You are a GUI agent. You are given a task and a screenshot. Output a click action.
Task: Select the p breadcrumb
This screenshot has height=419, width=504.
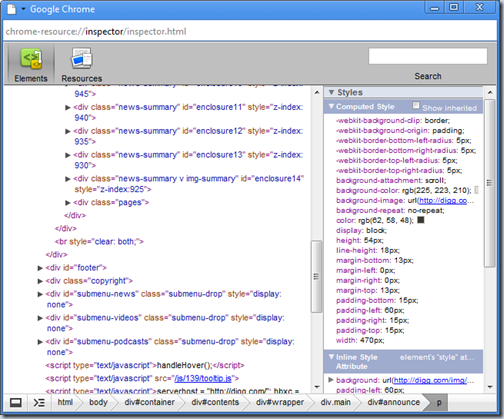coord(439,403)
